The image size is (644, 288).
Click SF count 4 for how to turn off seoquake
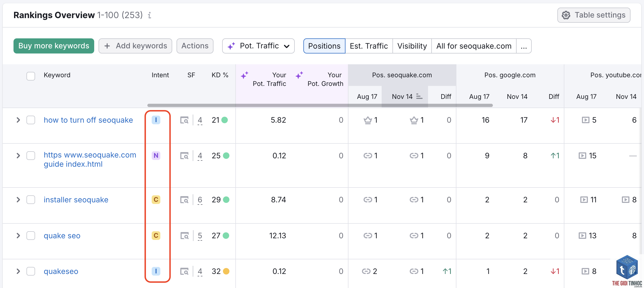(200, 120)
